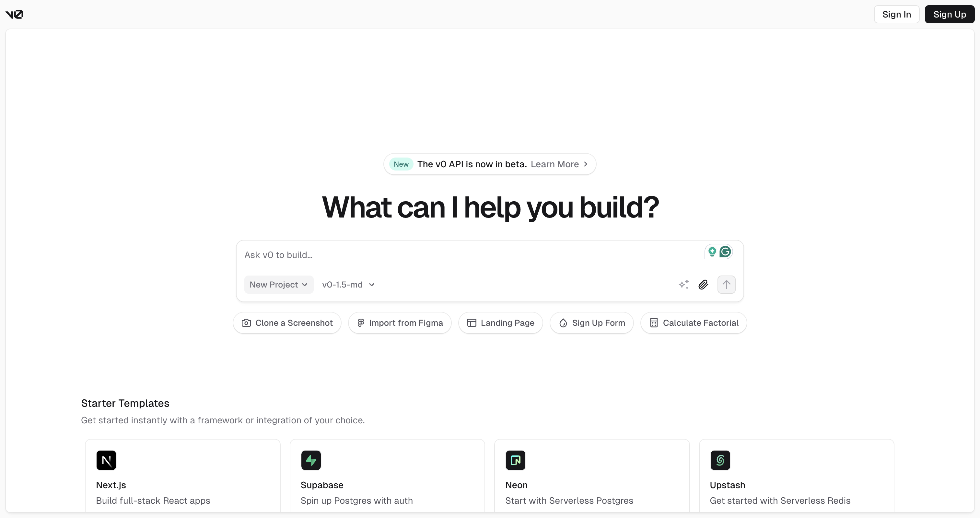Open the Supabase starter template icon

pyautogui.click(x=311, y=460)
